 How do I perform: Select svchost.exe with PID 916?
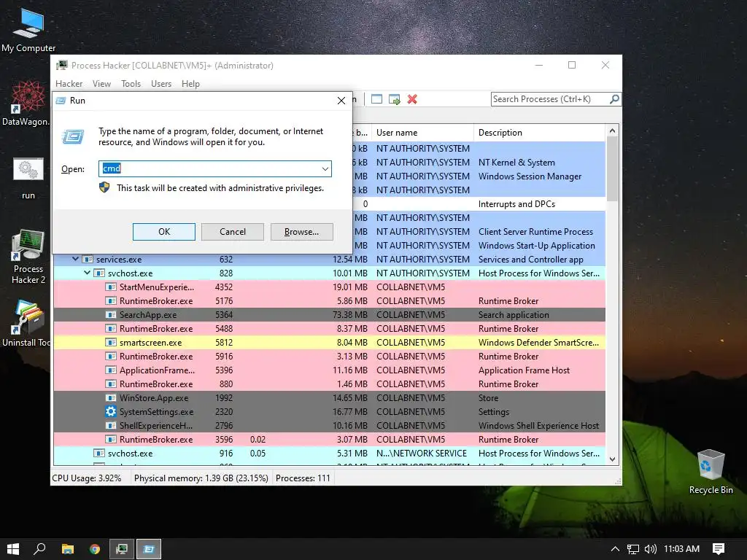329,453
